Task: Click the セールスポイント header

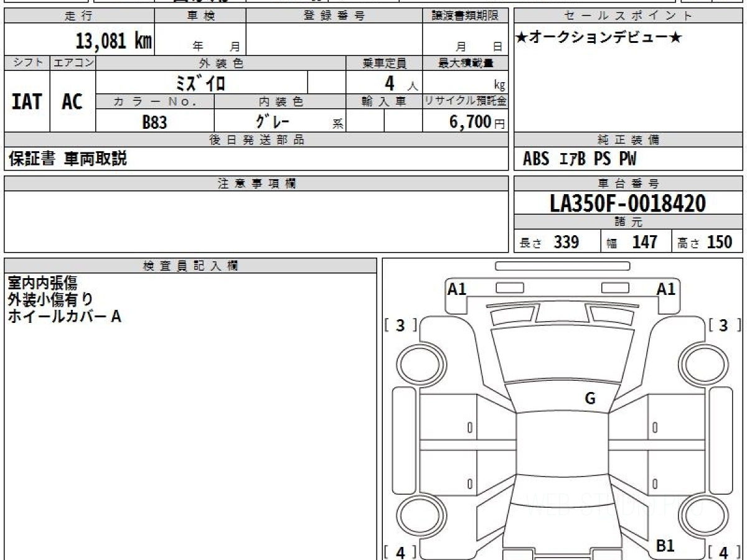Action: tap(628, 16)
